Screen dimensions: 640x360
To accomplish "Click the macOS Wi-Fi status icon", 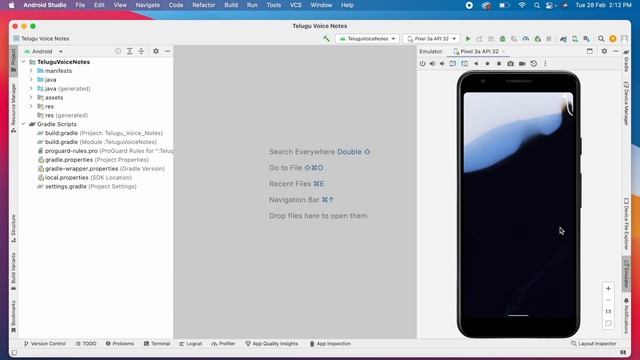I will (x=522, y=5).
